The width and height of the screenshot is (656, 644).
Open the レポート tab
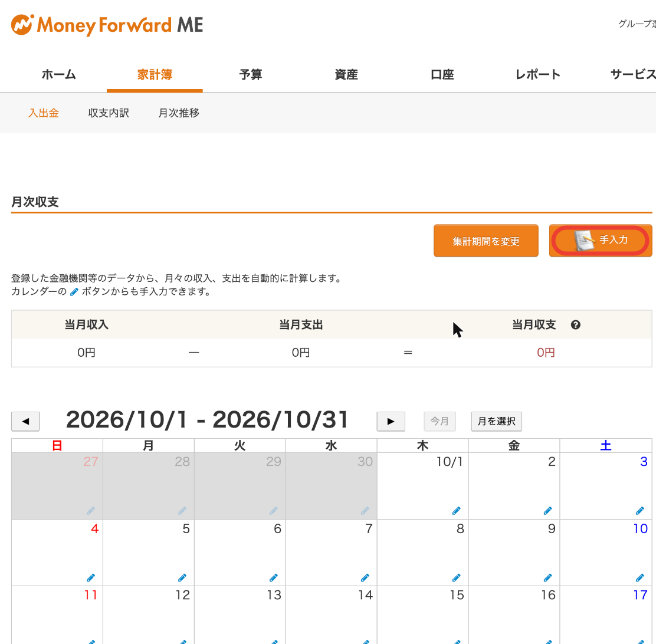[538, 74]
